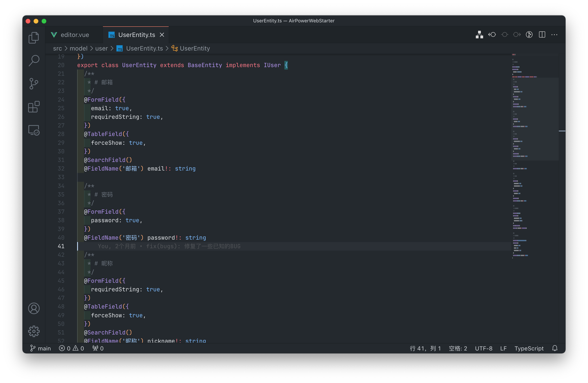Screen dimensions: 588x383
Task: Open the Extensions view in activity bar
Action: [x=34, y=107]
